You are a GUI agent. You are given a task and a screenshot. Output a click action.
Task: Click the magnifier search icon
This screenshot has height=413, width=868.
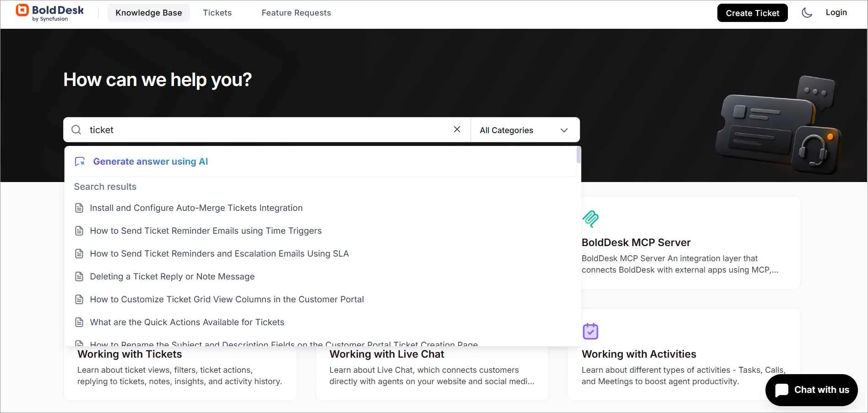(x=76, y=130)
